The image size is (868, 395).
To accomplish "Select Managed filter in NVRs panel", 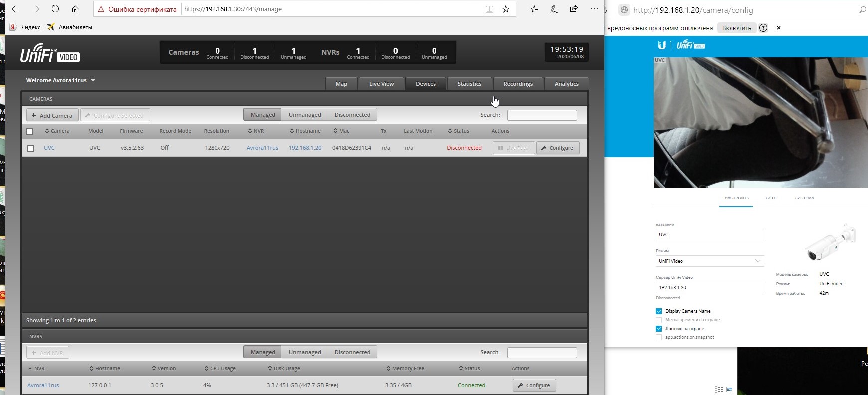I will [262, 352].
